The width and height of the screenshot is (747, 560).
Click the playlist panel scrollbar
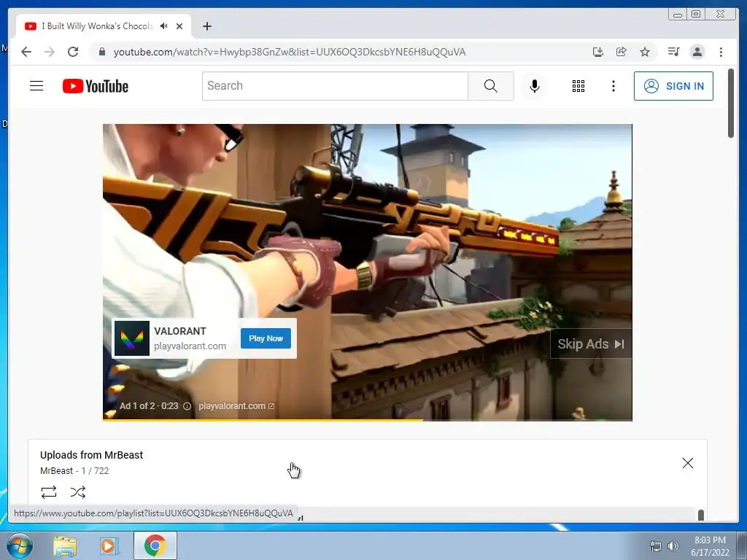701,516
